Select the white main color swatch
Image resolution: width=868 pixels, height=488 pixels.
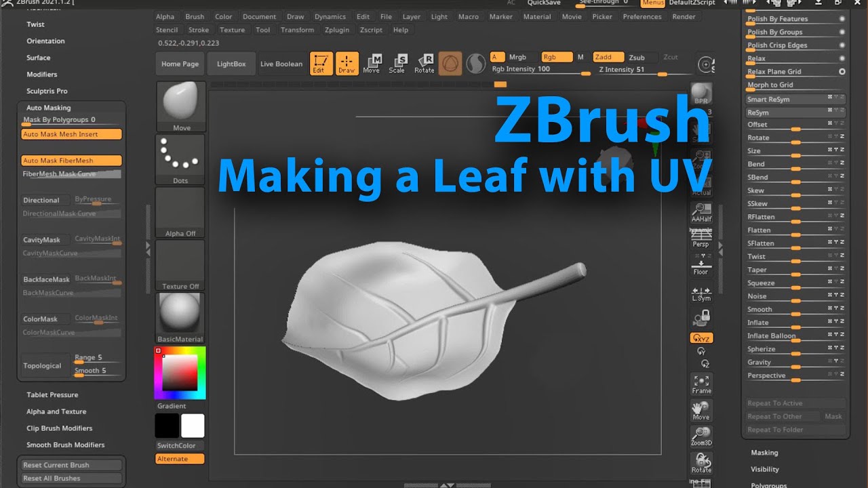193,426
